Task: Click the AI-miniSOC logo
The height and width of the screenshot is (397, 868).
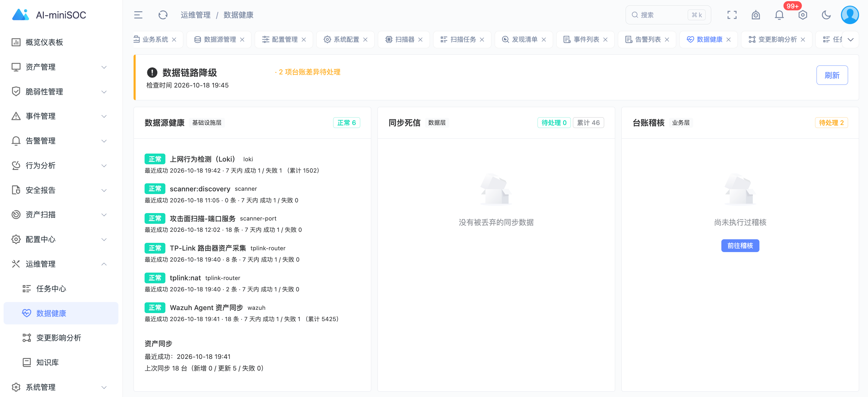Action: (x=49, y=15)
